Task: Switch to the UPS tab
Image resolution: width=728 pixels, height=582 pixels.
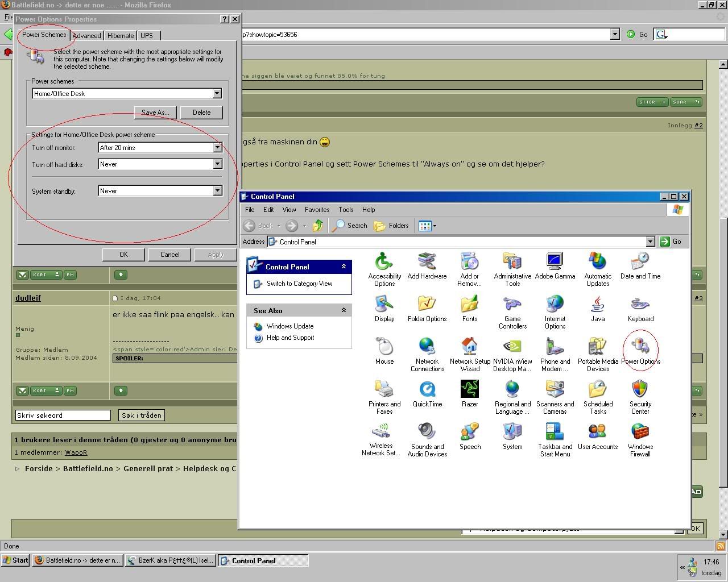Action: point(147,35)
